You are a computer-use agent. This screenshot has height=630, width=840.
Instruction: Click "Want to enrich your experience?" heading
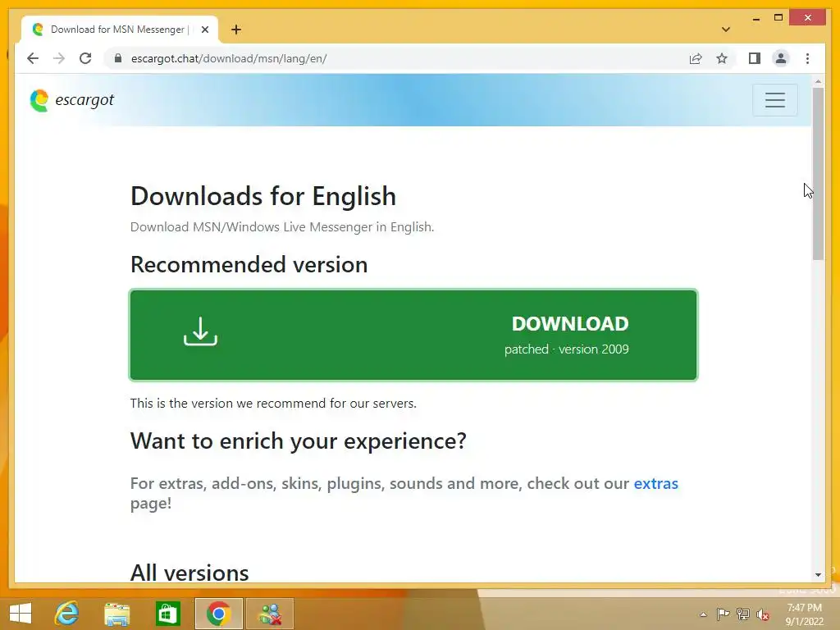click(299, 441)
